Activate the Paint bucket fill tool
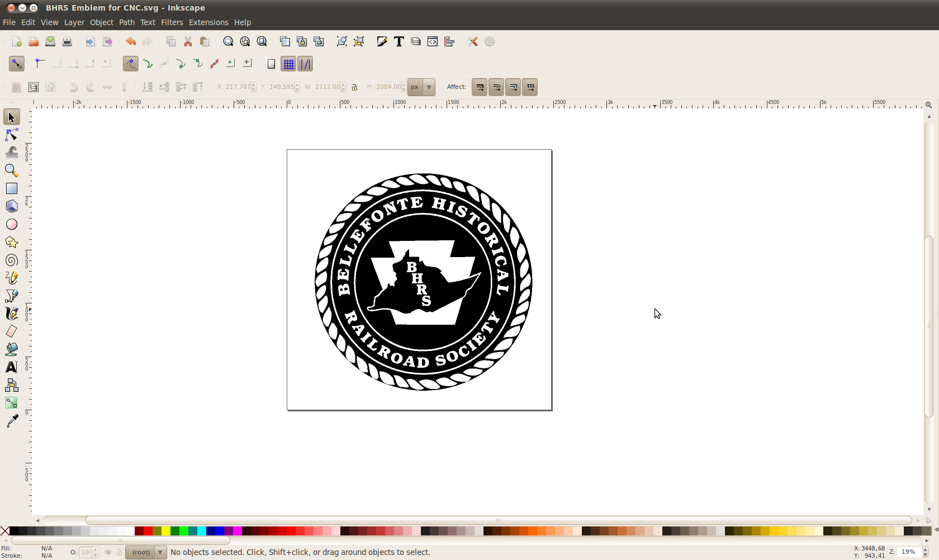This screenshot has height=560, width=939. [12, 349]
